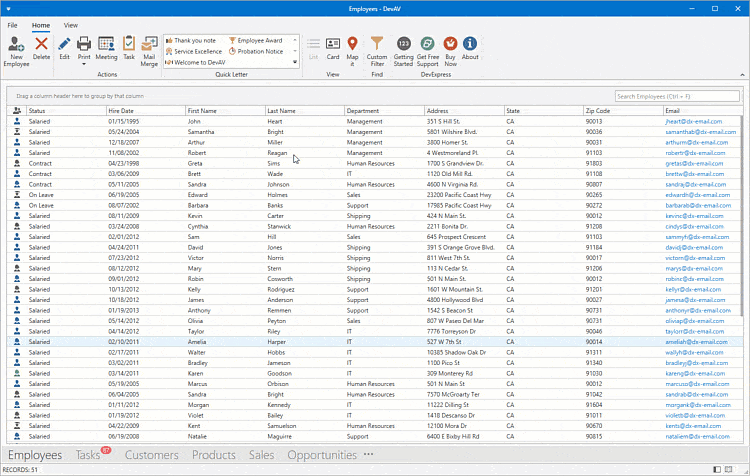Open the File menu
Viewport: 750px width, 476px height.
pos(13,24)
